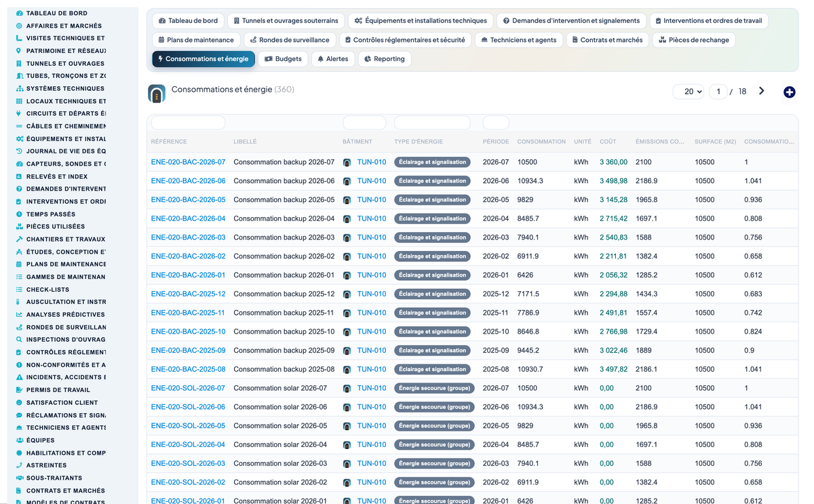This screenshot has height=504, width=814.
Task: Sort by Libellé column header
Action: 245,142
